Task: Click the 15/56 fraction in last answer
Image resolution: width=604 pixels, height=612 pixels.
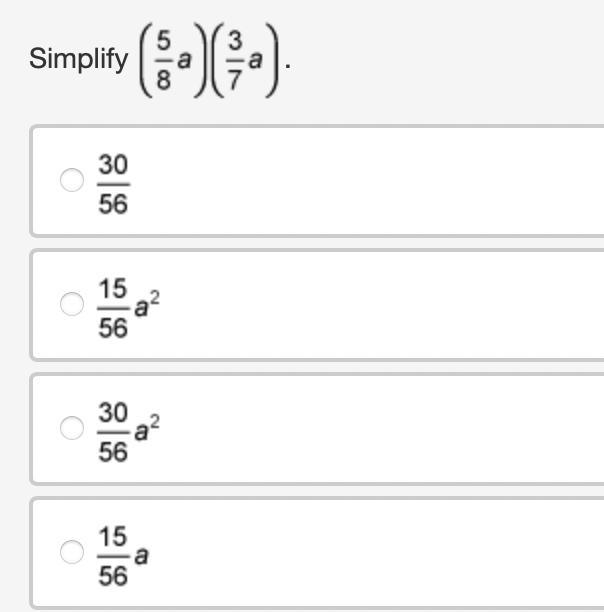Action: click(x=113, y=553)
